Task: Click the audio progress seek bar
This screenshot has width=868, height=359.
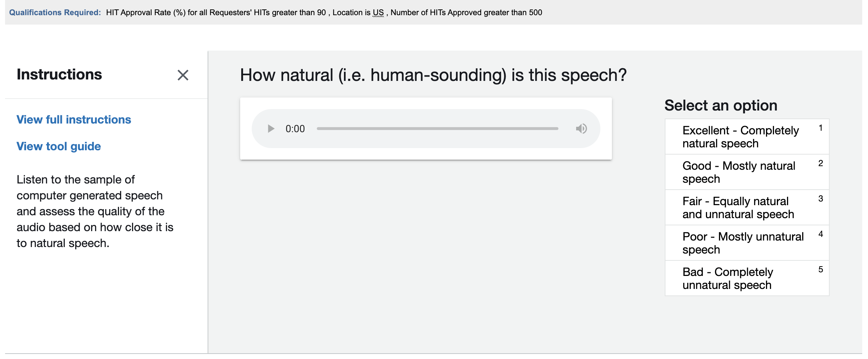Action: pos(437,129)
